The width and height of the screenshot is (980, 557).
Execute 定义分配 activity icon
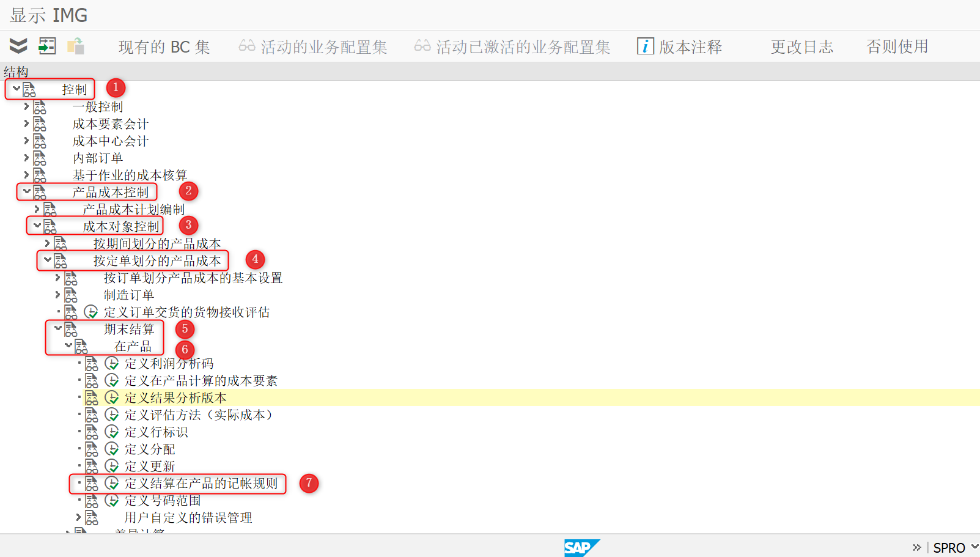[x=111, y=449]
